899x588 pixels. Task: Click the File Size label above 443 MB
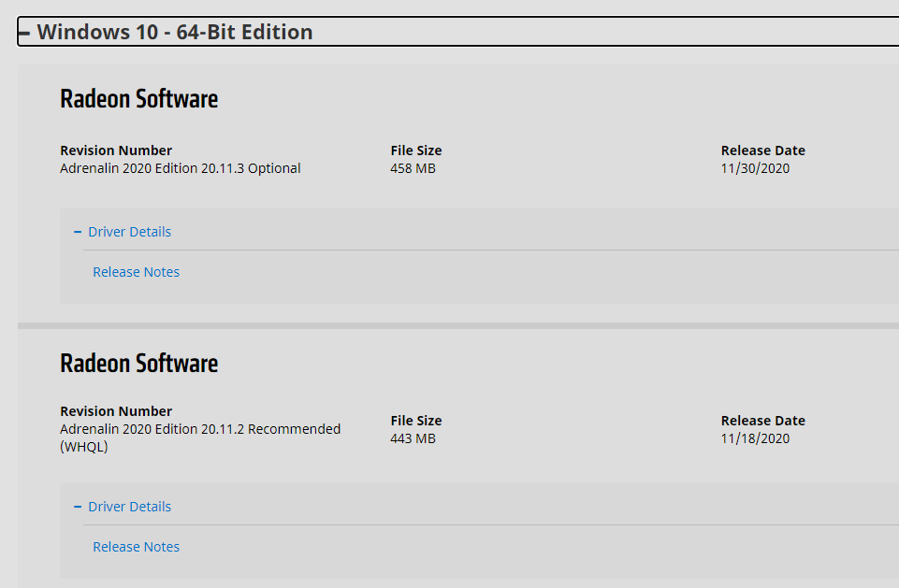coord(416,420)
